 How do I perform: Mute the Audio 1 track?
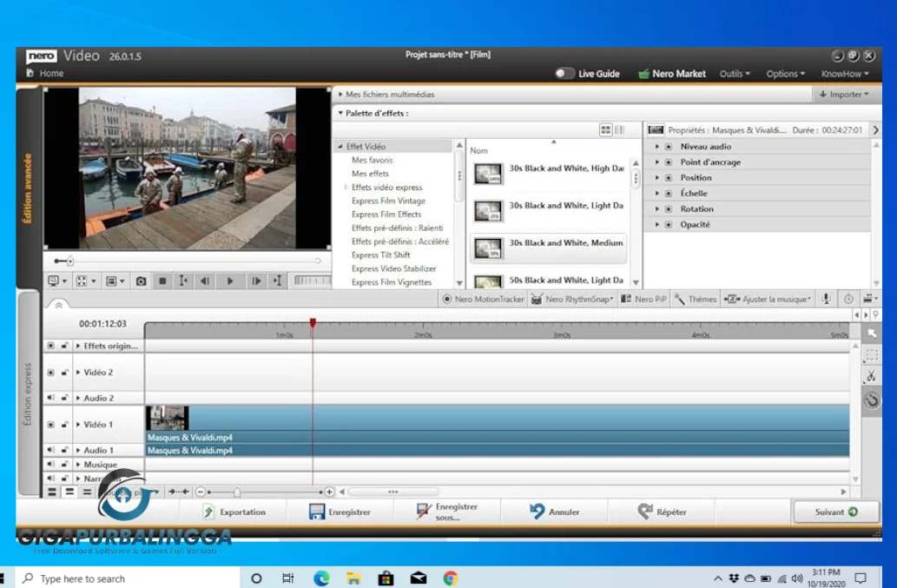[51, 450]
